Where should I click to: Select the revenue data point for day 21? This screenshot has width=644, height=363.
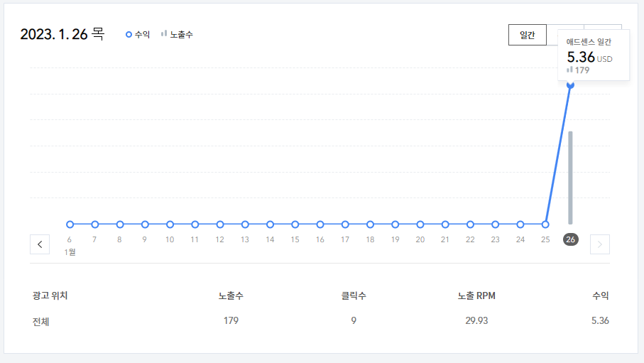445,224
